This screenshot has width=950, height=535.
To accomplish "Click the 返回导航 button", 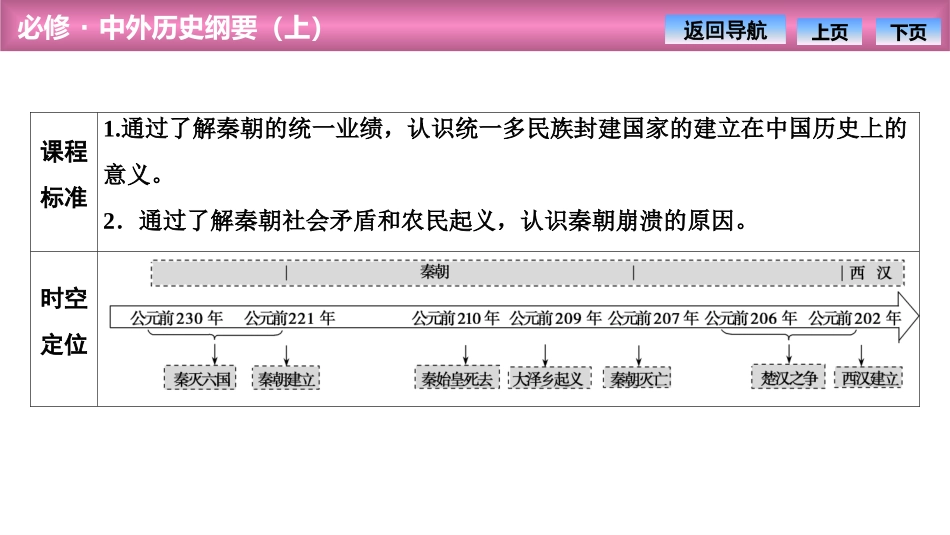I will (725, 30).
